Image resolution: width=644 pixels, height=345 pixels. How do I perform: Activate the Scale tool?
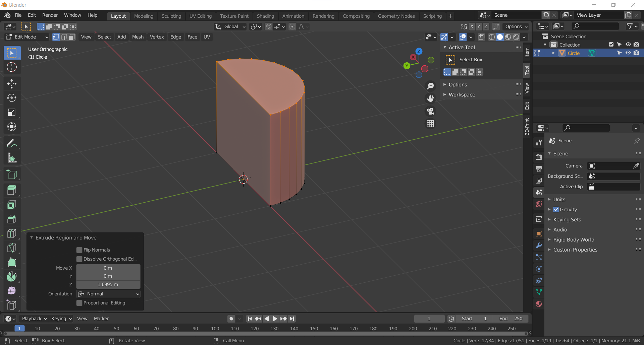tap(12, 112)
